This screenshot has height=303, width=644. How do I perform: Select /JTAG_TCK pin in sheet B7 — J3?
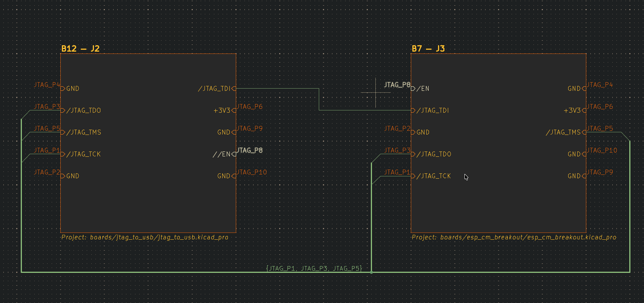click(431, 176)
